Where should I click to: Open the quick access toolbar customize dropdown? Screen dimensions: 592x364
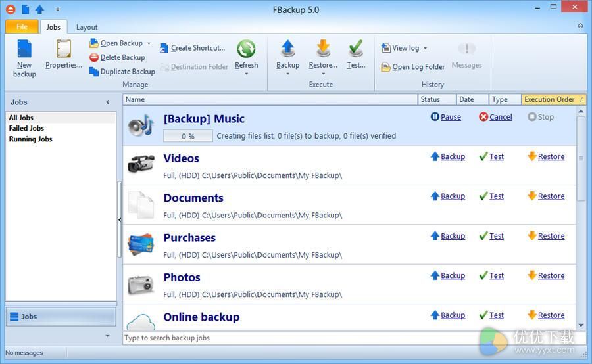pos(58,9)
